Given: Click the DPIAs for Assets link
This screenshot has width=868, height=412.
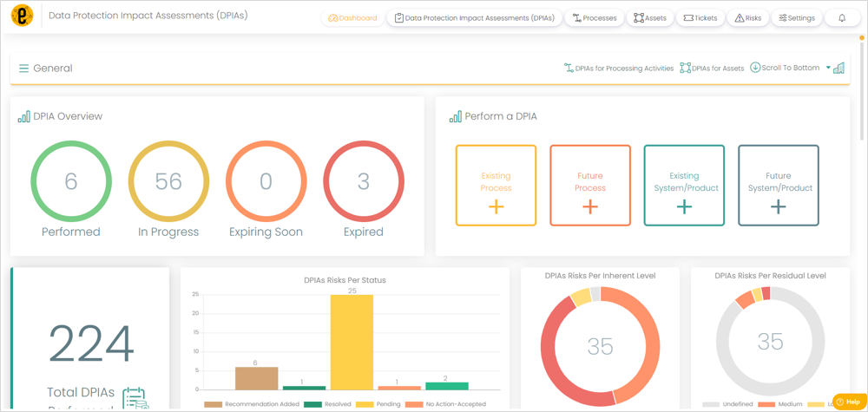Looking at the screenshot, I should click(x=712, y=69).
